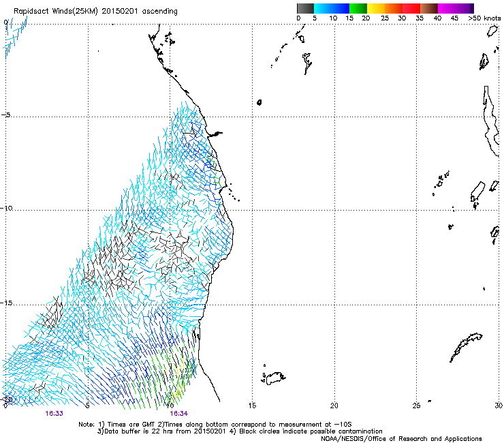
Task: Click the '25' longitude label on bottom axis
Action: pyautogui.click(x=416, y=406)
